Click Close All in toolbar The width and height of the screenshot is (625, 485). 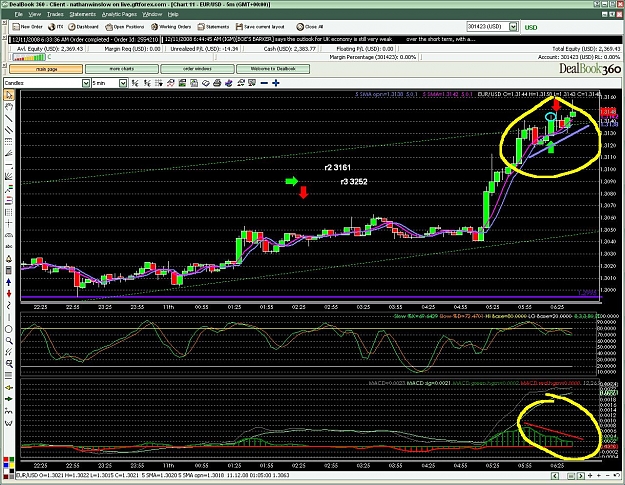310,27
